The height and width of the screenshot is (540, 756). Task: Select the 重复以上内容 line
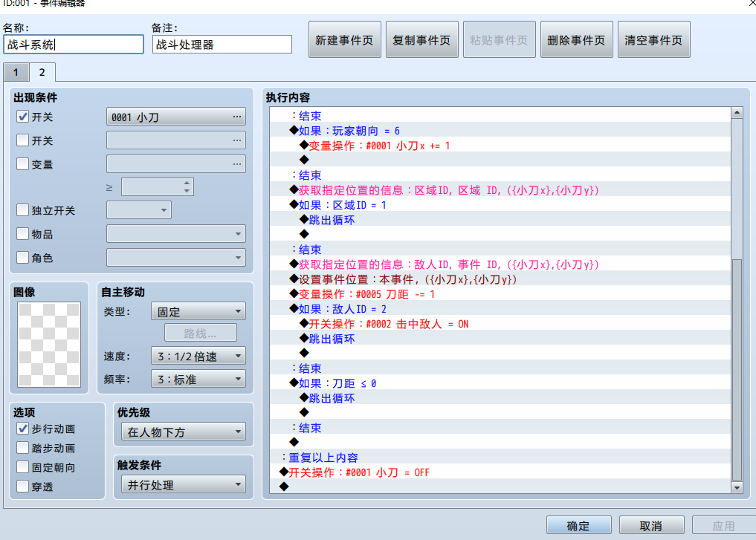pos(500,458)
